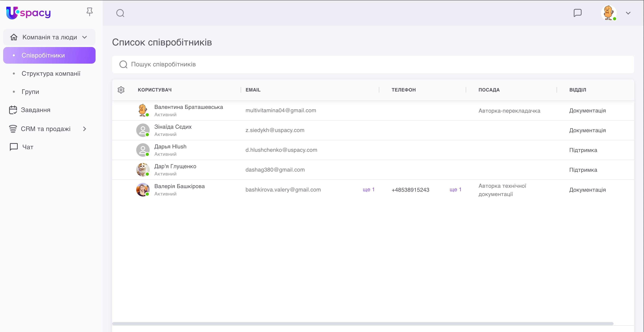Viewport: 644px width, 332px height.
Task: Click the Чат sidebar icon
Action: (14, 147)
